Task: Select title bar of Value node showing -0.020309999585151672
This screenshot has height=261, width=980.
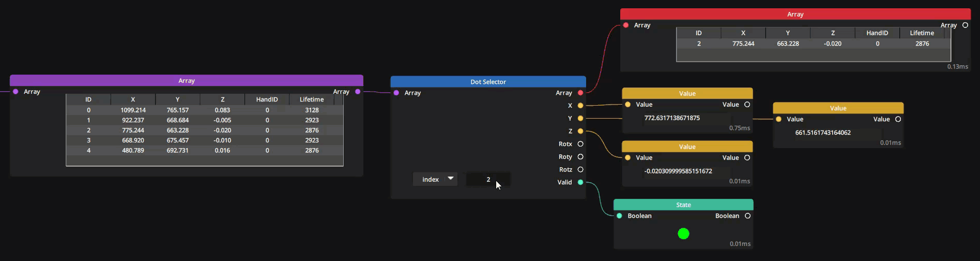Action: tap(687, 147)
